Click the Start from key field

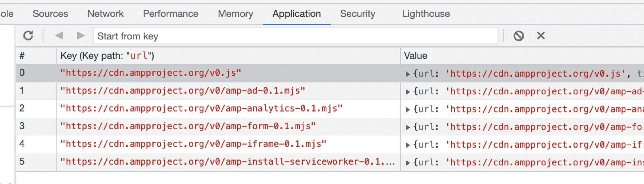click(296, 36)
